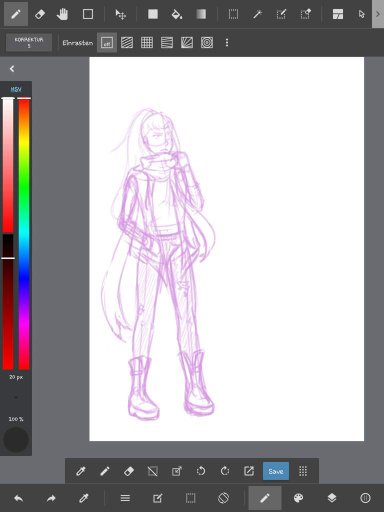Viewport: 384px width, 512px height.
Task: Choose the Bucket fill tool
Action: point(177,14)
